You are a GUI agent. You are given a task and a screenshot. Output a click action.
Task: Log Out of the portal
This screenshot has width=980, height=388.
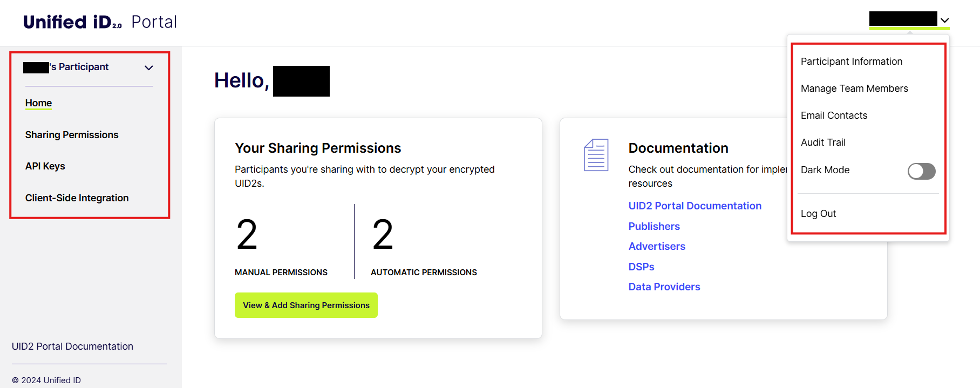click(x=818, y=214)
